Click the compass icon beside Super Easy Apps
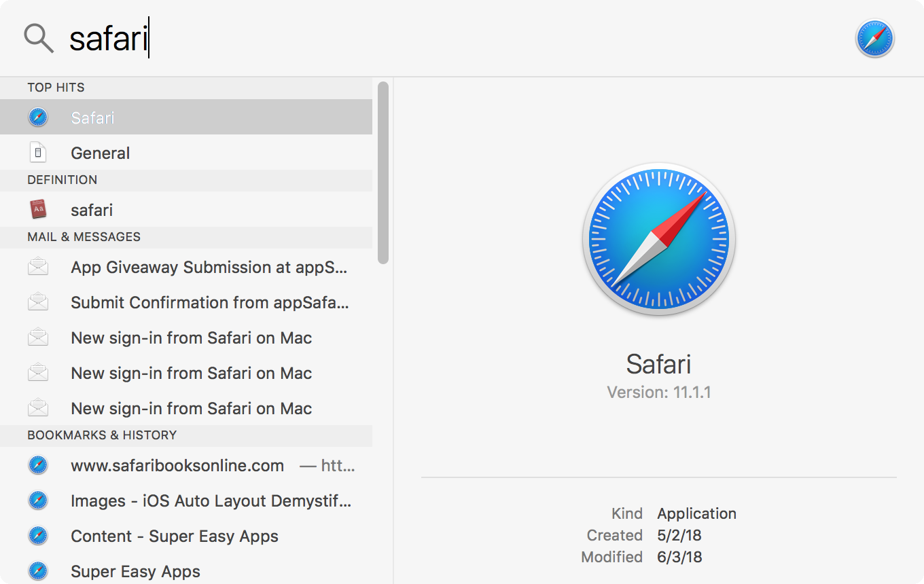The width and height of the screenshot is (924, 584). (x=38, y=571)
